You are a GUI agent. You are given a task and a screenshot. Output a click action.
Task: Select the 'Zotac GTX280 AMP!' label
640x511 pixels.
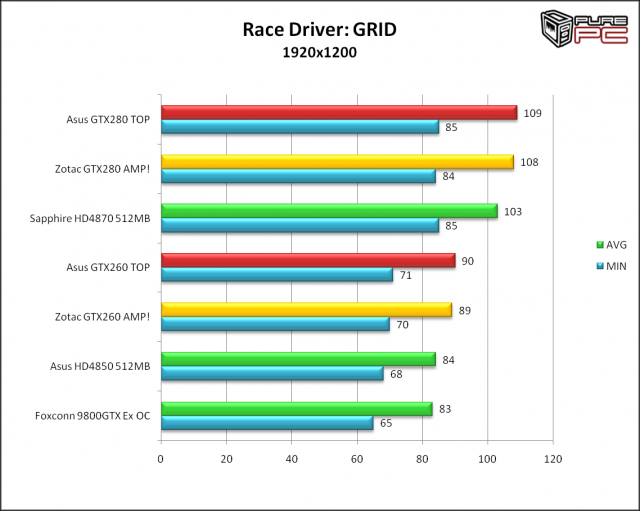click(x=102, y=169)
